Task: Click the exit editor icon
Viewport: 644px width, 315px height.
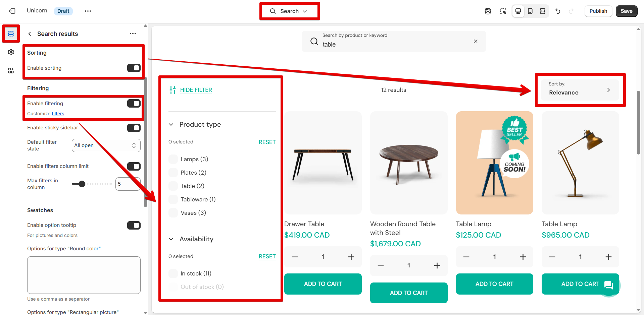Action: click(x=12, y=11)
